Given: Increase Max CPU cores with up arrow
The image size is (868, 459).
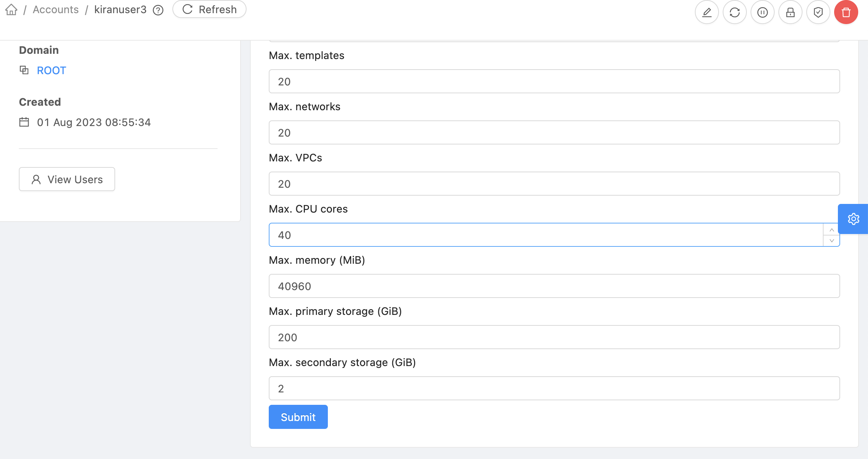Looking at the screenshot, I should point(832,229).
